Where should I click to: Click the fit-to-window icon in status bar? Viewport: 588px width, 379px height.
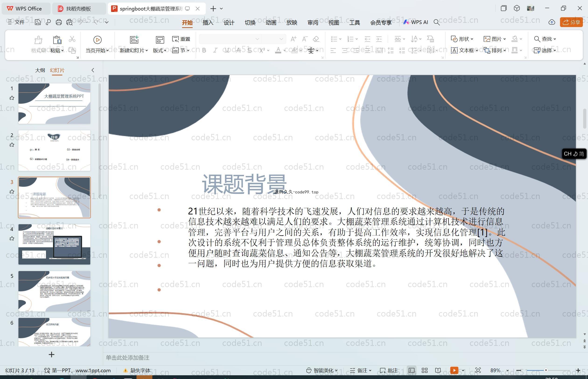pos(478,370)
